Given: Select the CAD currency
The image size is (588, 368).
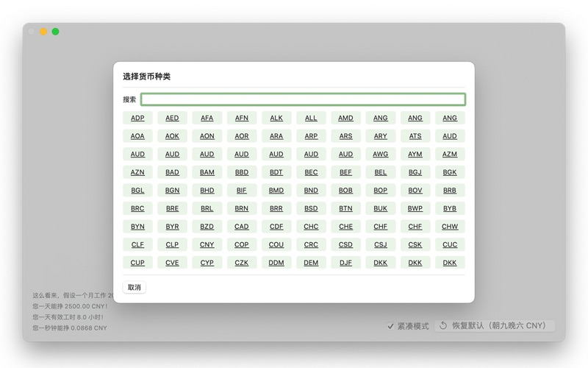Looking at the screenshot, I should pos(242,227).
